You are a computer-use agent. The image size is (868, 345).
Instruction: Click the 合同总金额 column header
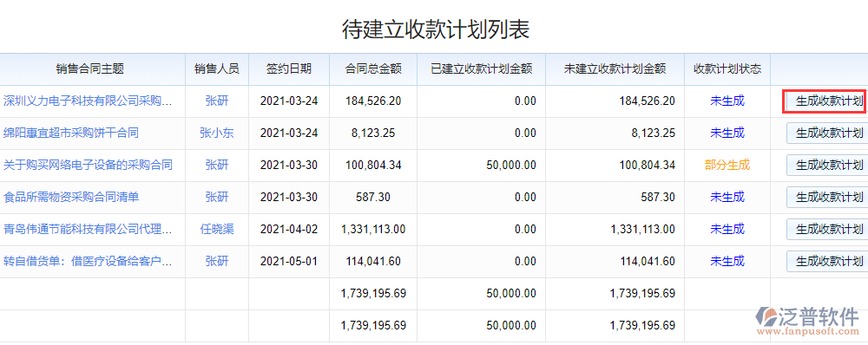coord(373,69)
